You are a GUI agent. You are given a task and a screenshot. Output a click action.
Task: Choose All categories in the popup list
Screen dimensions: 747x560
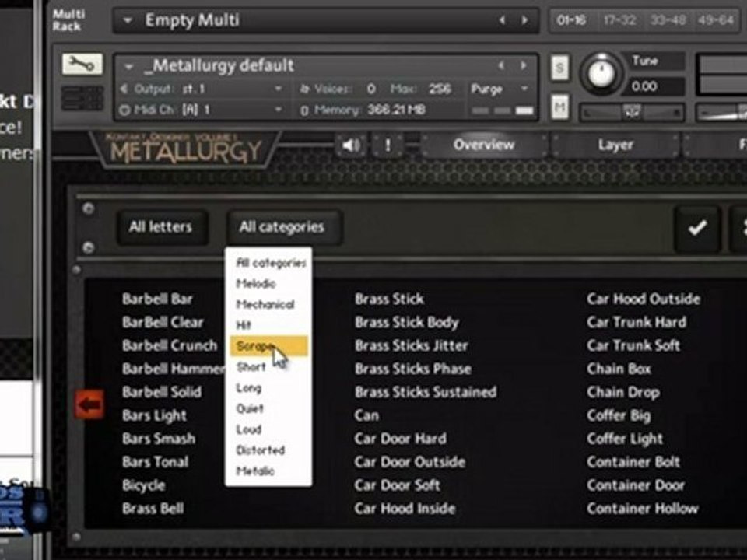[270, 263]
